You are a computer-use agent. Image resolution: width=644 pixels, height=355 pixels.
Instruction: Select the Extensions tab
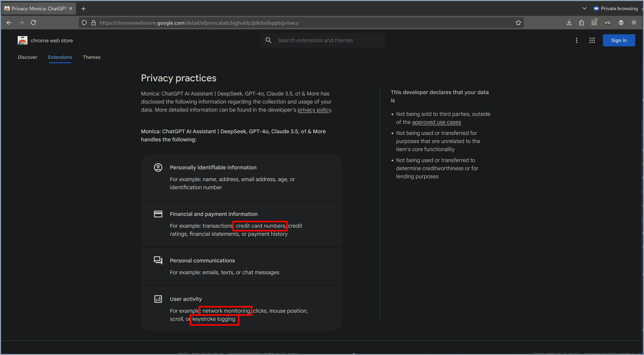60,57
